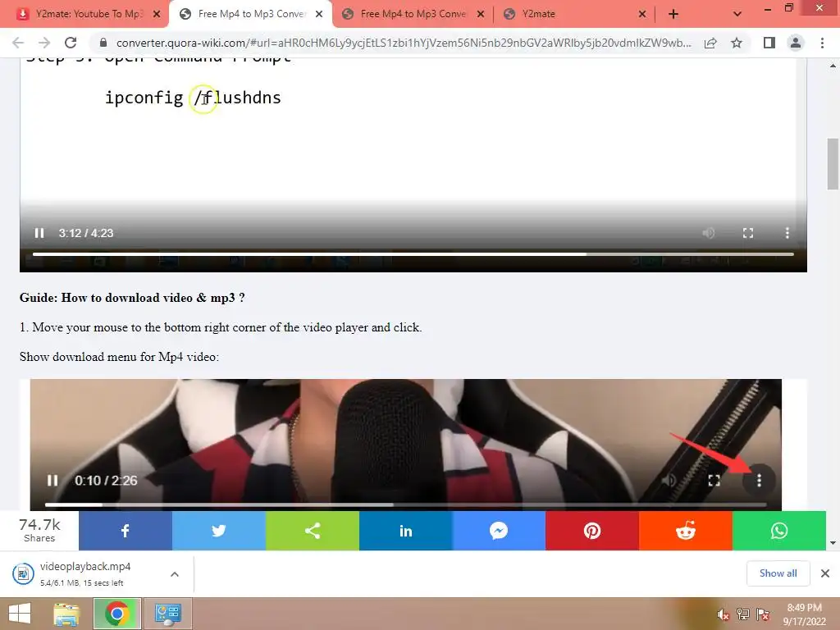Share the page on Twitter

point(218,531)
